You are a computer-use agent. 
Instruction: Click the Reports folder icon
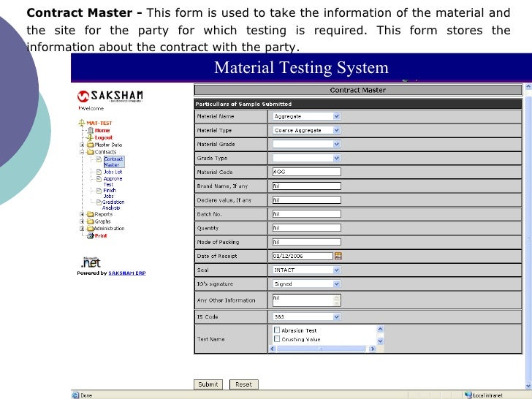pos(91,214)
